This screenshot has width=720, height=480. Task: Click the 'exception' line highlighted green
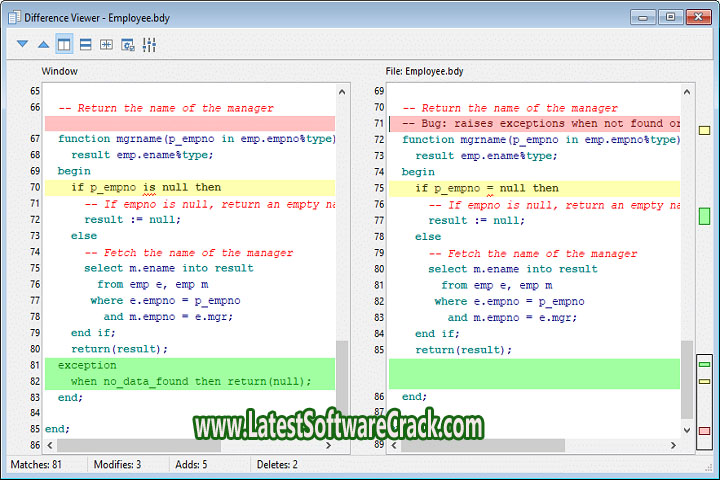pyautogui.click(x=190, y=366)
